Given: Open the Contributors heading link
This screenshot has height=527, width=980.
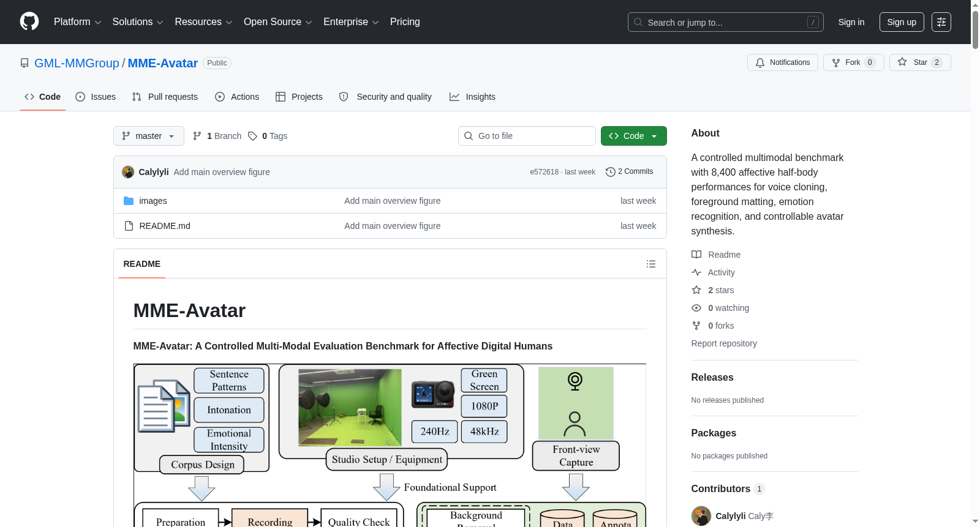Looking at the screenshot, I should [x=728, y=489].
